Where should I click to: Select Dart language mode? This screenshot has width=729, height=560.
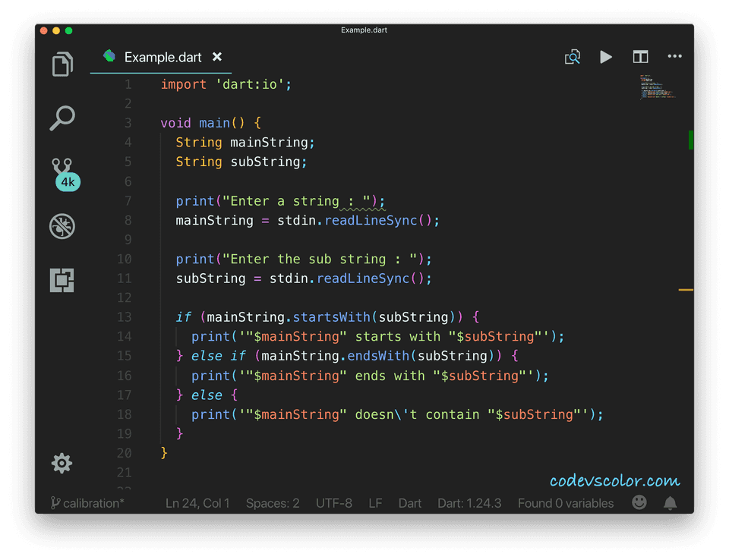(410, 503)
